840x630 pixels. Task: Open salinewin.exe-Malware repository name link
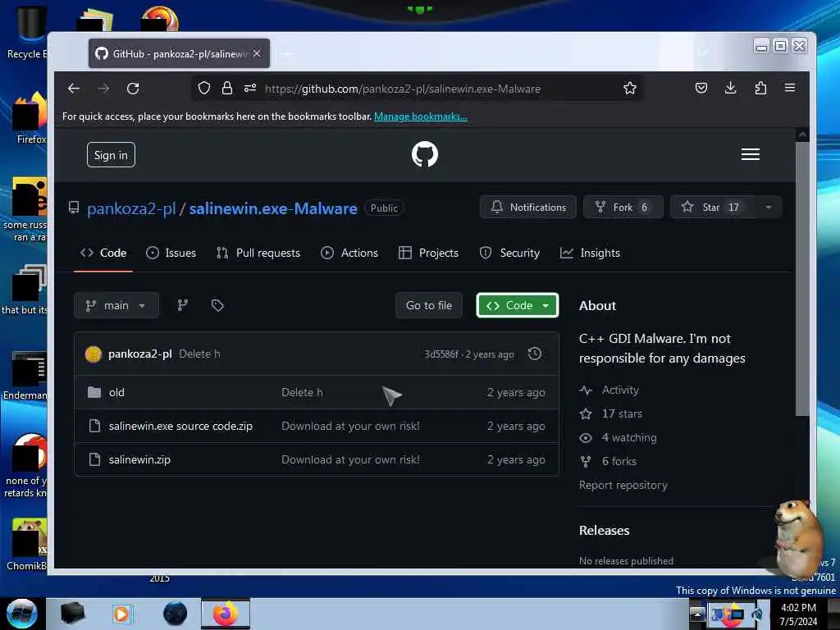pyautogui.click(x=273, y=208)
